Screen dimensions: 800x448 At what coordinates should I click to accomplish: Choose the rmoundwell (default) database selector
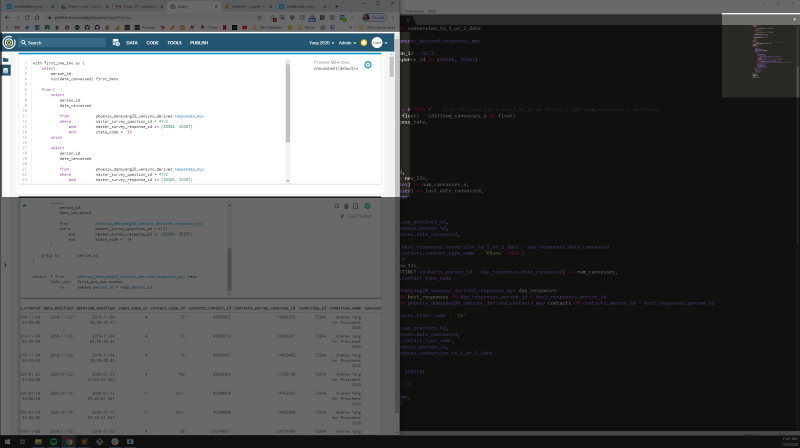click(x=334, y=68)
